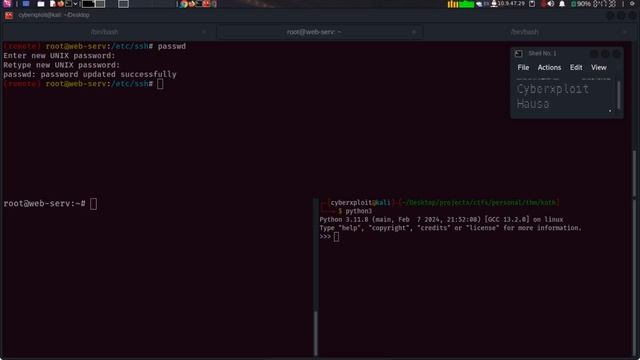Open the Kali applications menu icon
This screenshot has width=640, height=360.
click(7, 4)
